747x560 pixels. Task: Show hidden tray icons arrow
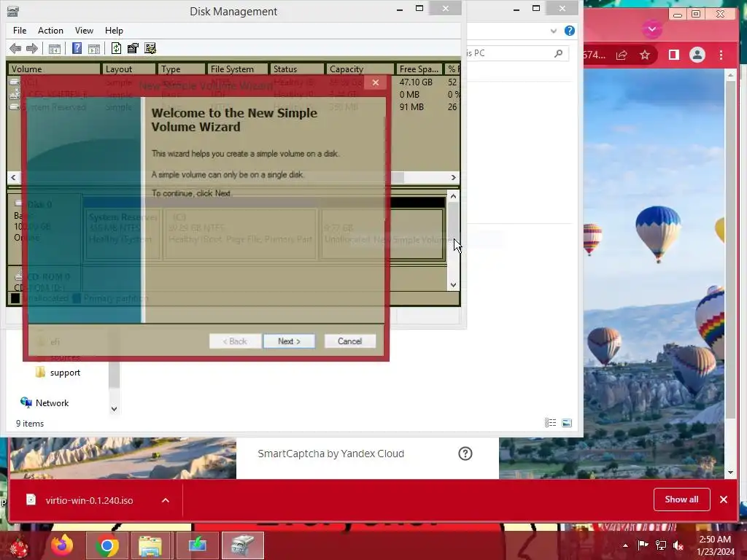625,545
